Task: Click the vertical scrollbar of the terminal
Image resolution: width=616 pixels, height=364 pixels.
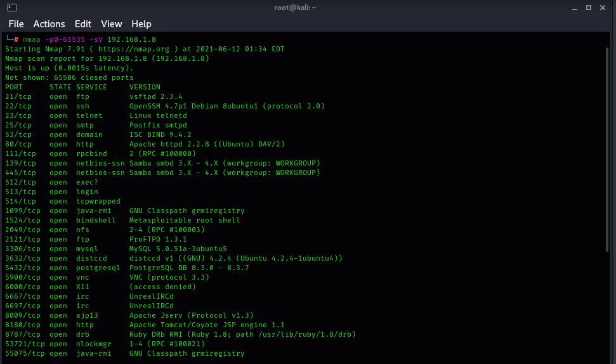Action: 607,149
